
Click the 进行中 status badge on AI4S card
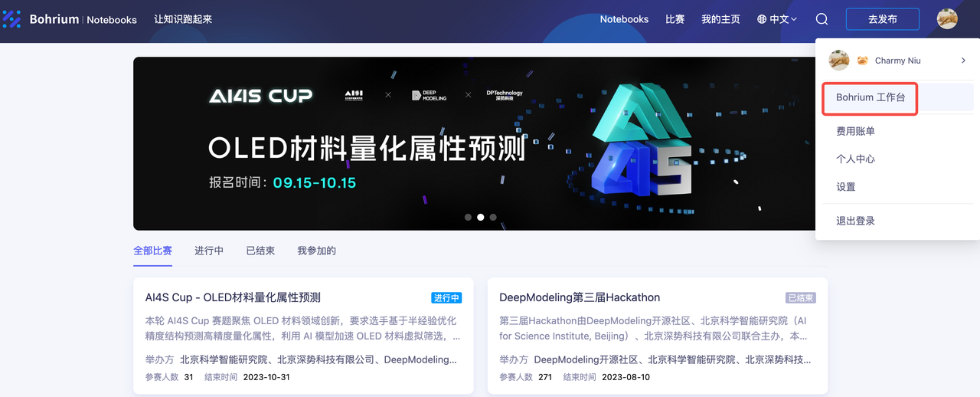446,297
